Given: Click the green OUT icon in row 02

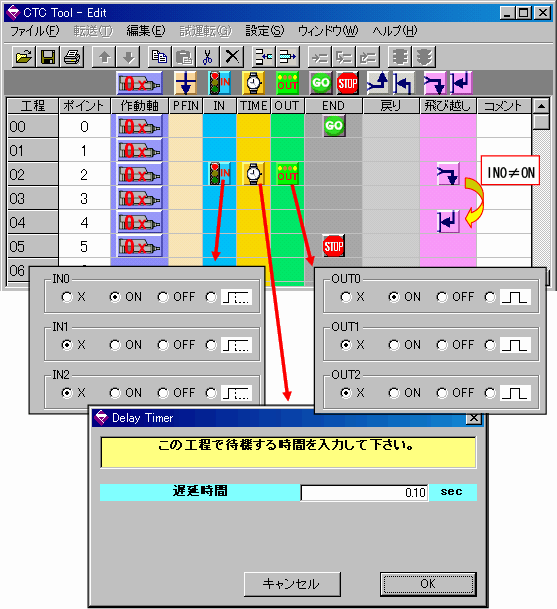Looking at the screenshot, I should coord(287,174).
